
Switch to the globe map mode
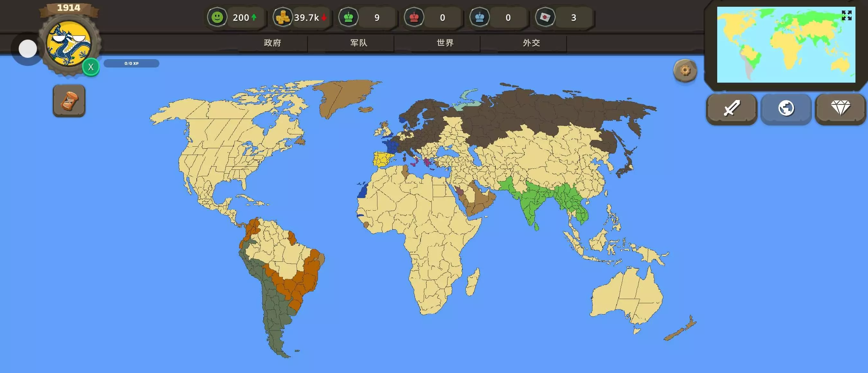coord(786,109)
